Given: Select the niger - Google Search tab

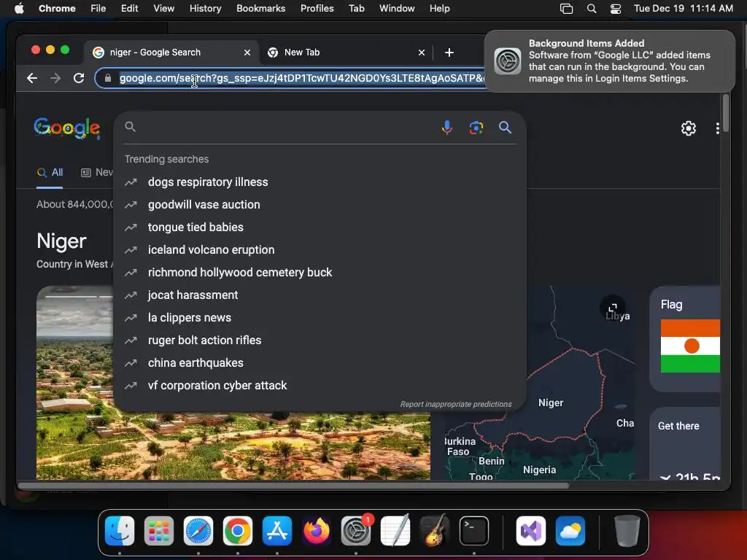Looking at the screenshot, I should click(171, 52).
